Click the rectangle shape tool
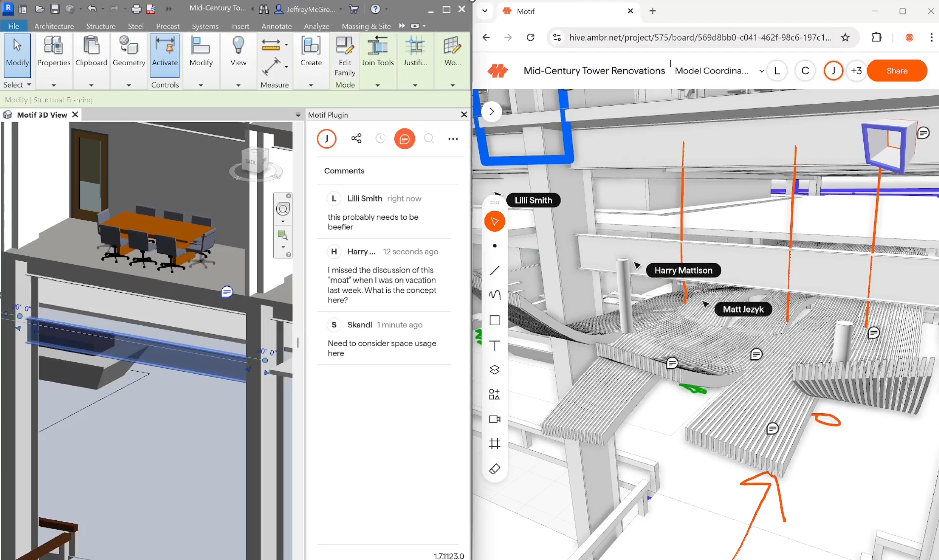 (495, 320)
